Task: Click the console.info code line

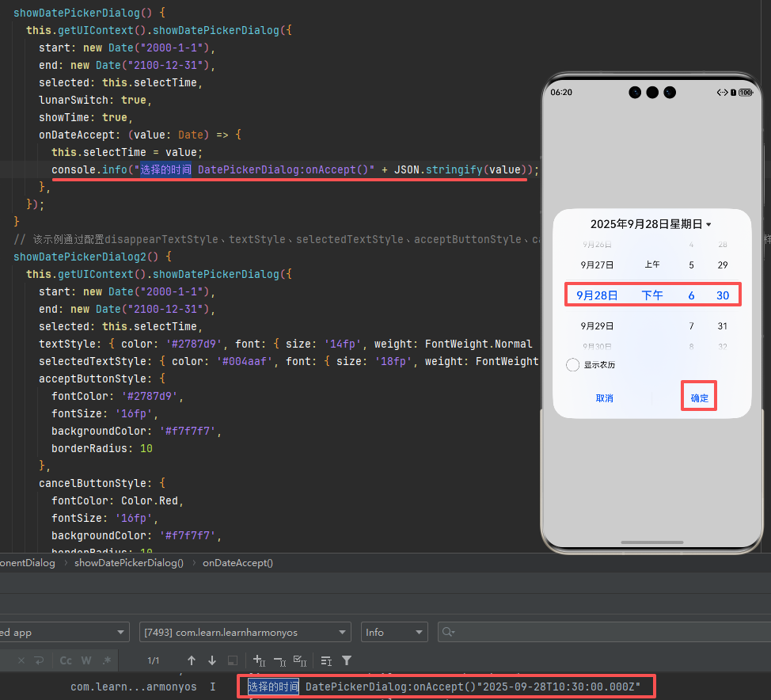Action: (x=295, y=169)
